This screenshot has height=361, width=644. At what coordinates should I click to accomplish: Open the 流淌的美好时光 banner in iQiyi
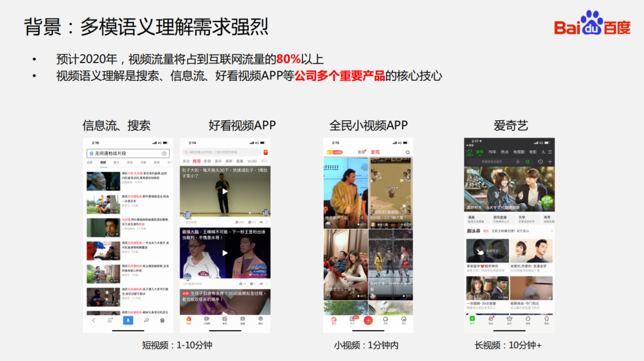pyautogui.click(x=509, y=189)
